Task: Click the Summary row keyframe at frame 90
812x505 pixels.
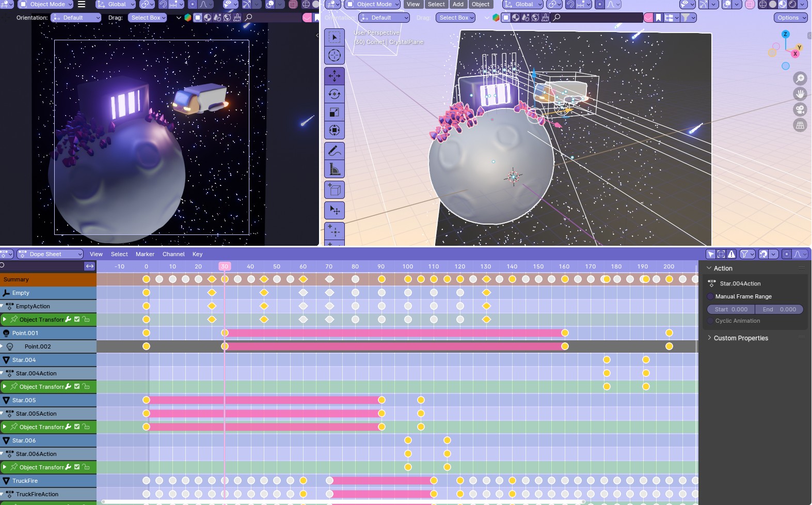Action: pyautogui.click(x=381, y=279)
